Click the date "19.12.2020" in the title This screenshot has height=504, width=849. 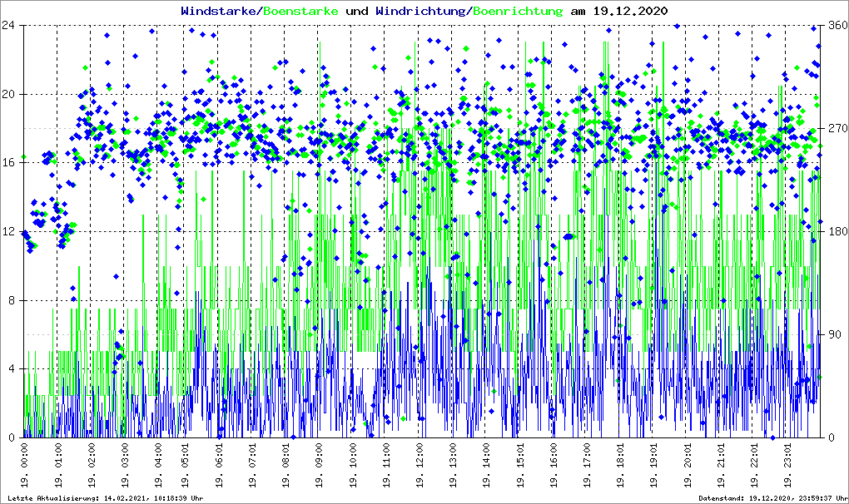coord(632,11)
